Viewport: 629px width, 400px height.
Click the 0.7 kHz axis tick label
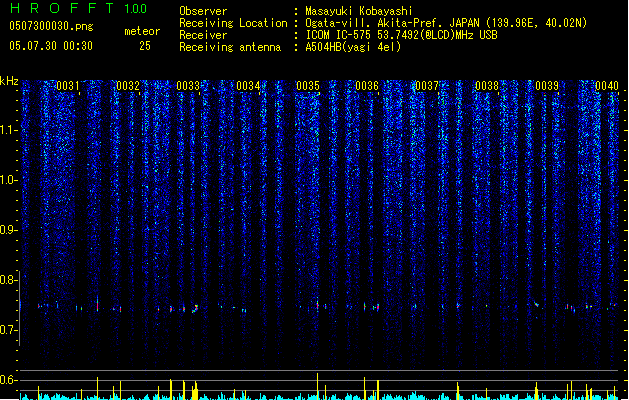9,330
